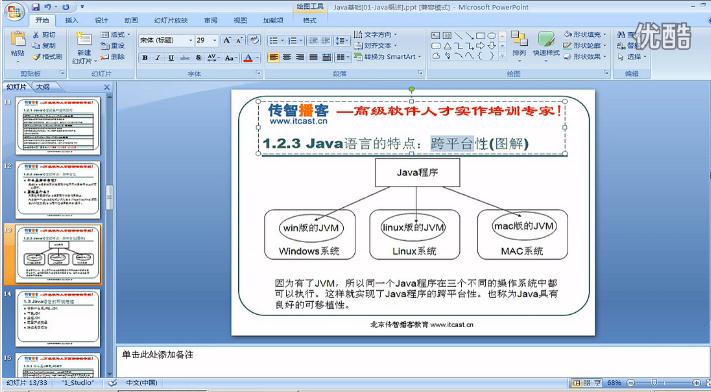Open 形状效果 shape effects menu
This screenshot has width=711, height=392.
585,57
